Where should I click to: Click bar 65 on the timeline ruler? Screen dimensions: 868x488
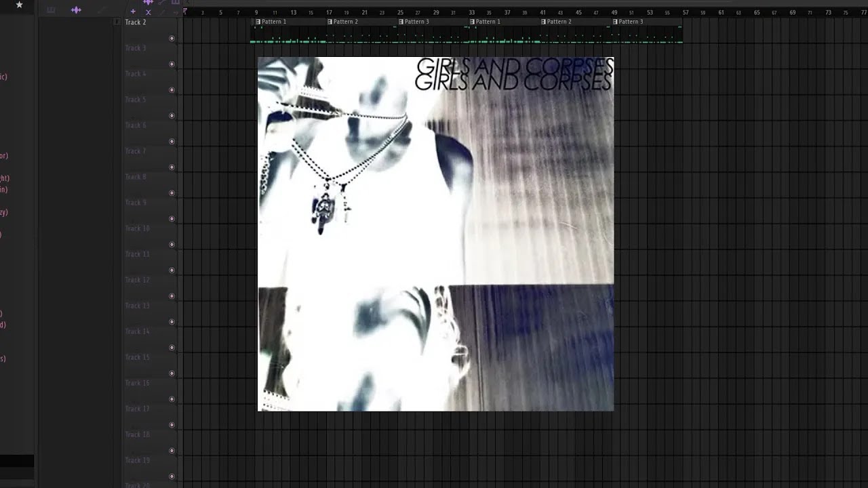click(x=757, y=12)
